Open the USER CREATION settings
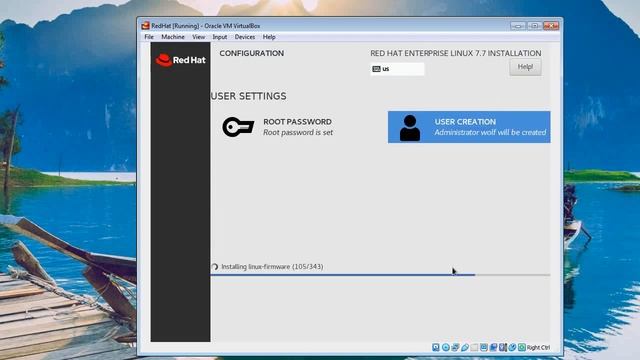The height and width of the screenshot is (360, 640). click(469, 127)
